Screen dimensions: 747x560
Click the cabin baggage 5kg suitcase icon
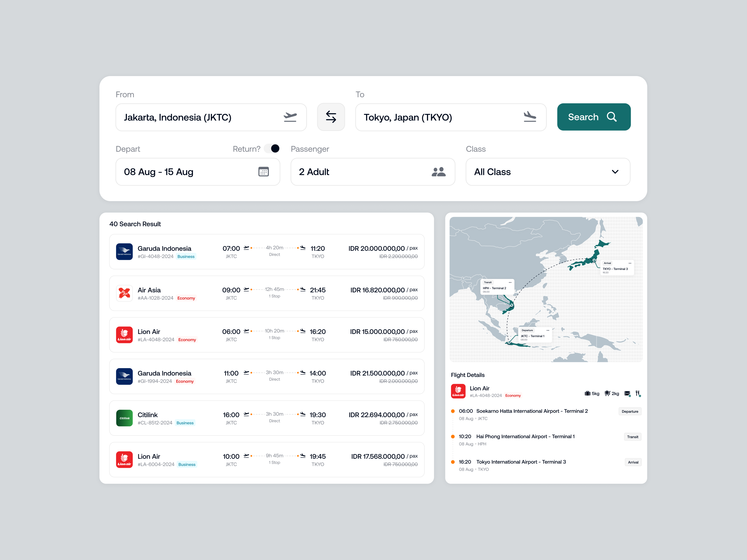pos(588,393)
